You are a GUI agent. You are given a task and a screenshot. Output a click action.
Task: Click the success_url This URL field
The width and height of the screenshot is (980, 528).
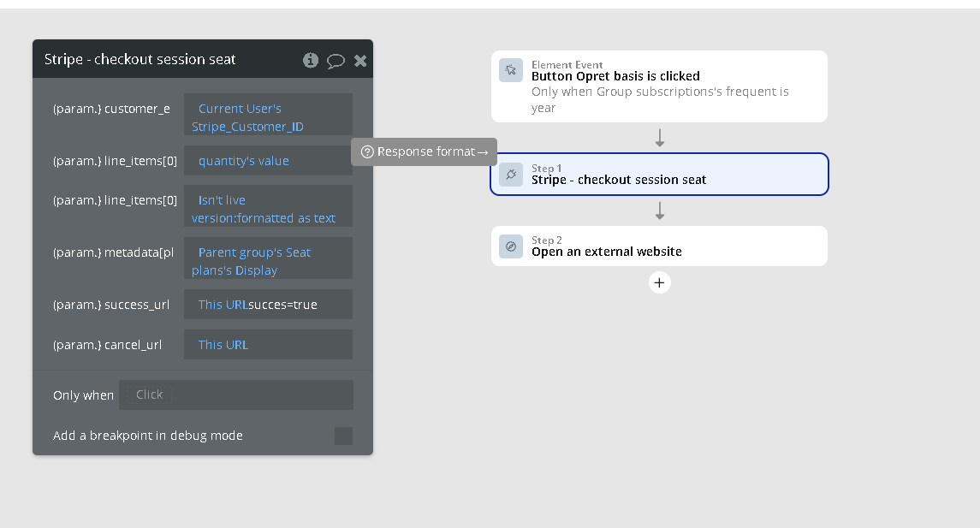click(268, 305)
